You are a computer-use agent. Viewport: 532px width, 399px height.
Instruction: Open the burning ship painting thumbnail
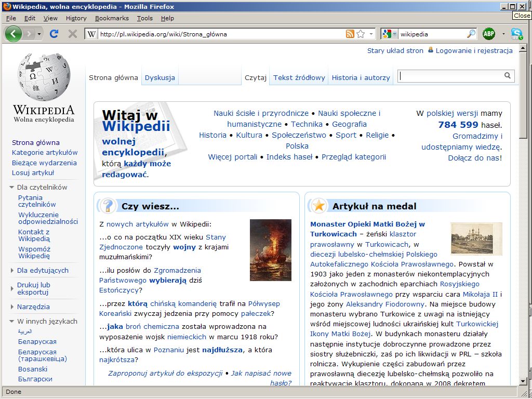pos(270,250)
